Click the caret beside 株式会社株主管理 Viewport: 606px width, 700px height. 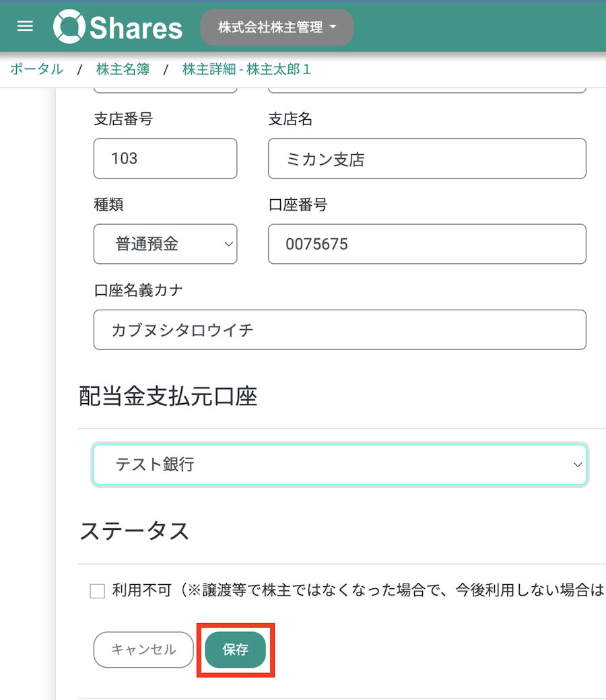pos(333,27)
